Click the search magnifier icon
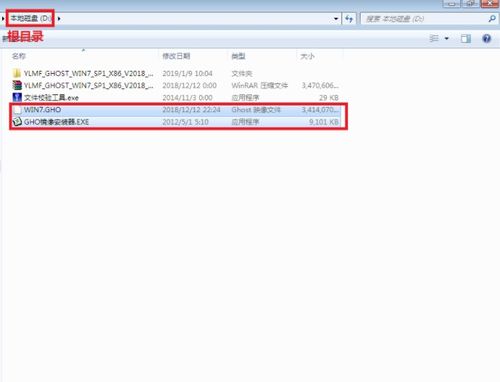Image resolution: width=500 pixels, height=382 pixels. coord(492,19)
